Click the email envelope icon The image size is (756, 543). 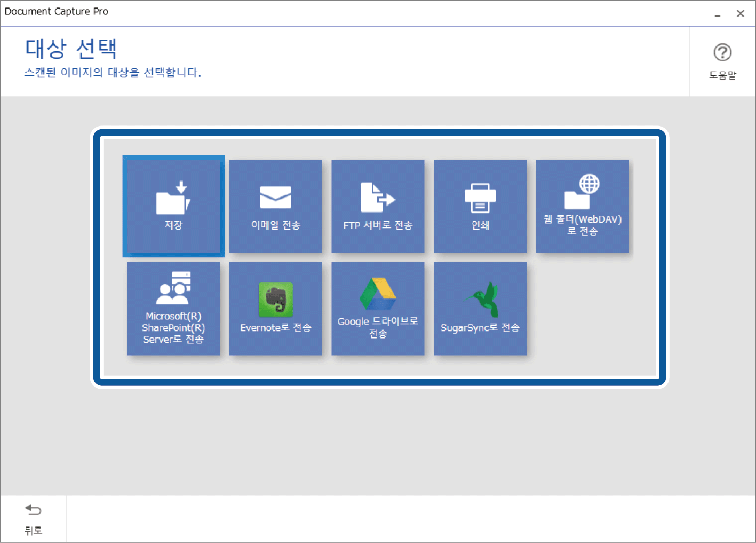(275, 197)
